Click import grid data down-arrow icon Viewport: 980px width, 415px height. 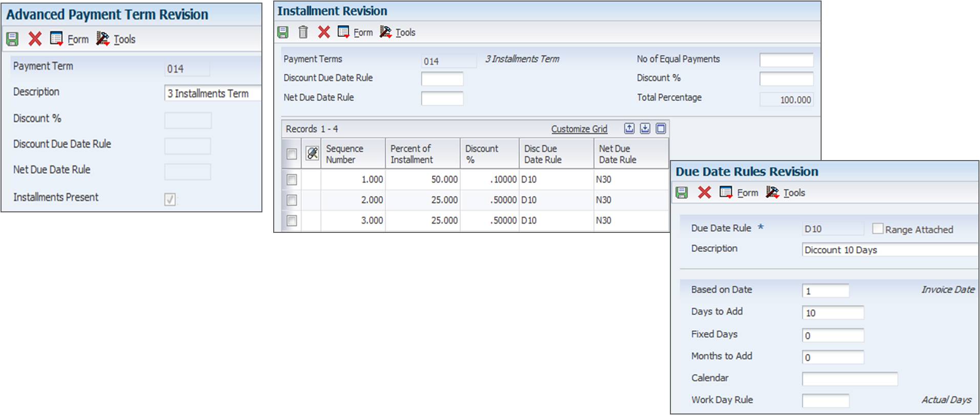[645, 129]
